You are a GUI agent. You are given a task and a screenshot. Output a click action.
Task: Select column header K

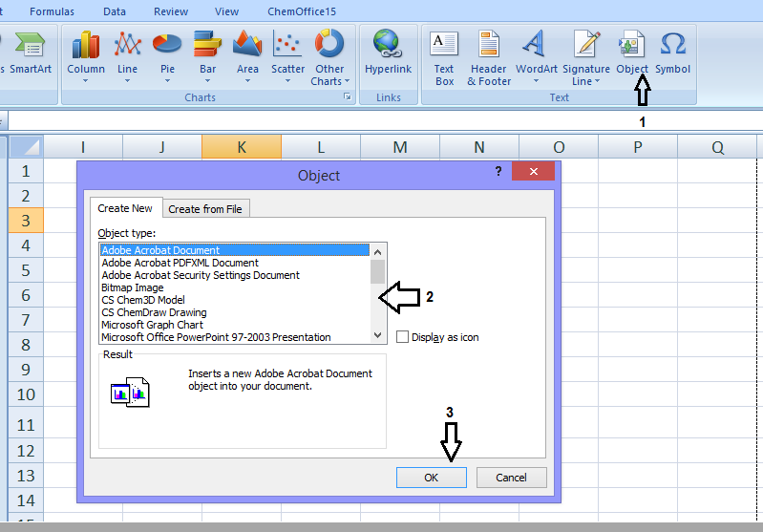pos(242,146)
